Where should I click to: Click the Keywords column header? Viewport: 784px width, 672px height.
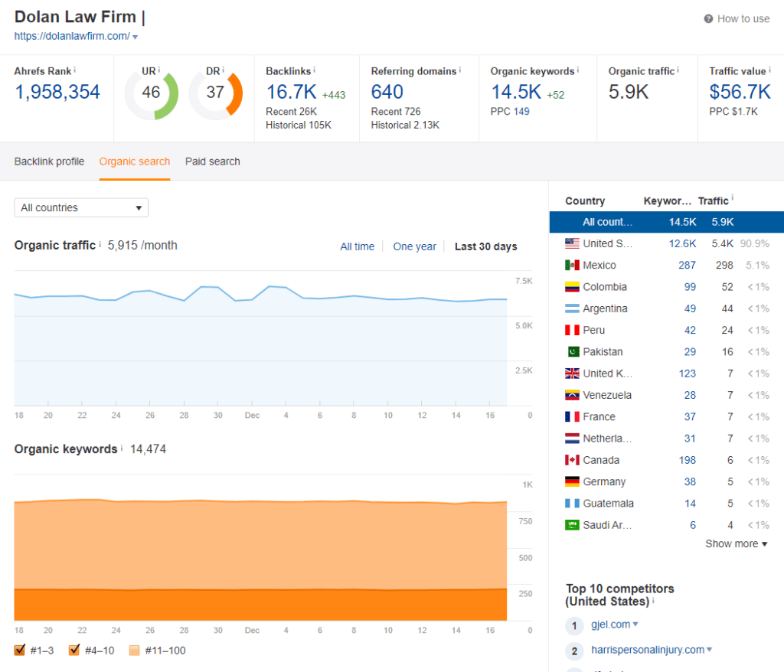coord(667,201)
